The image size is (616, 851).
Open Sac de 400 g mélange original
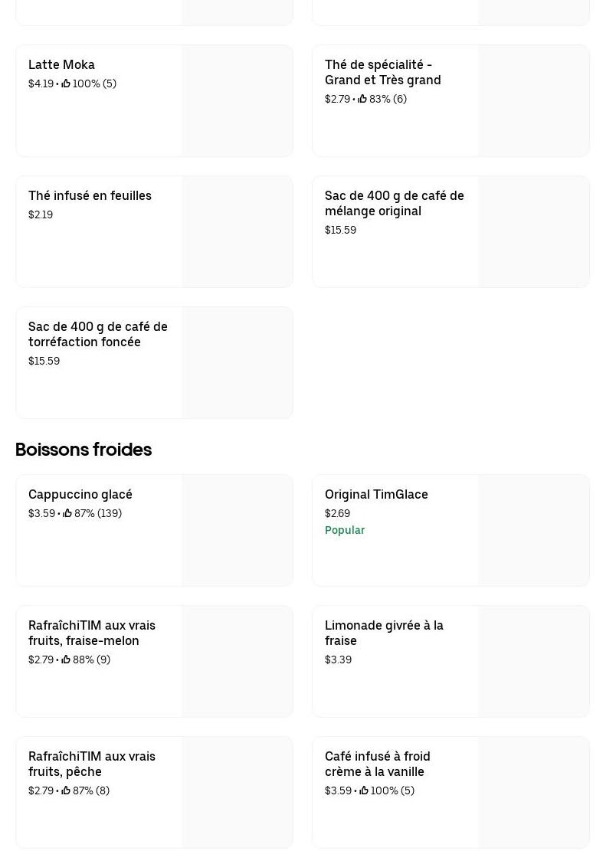(394, 203)
